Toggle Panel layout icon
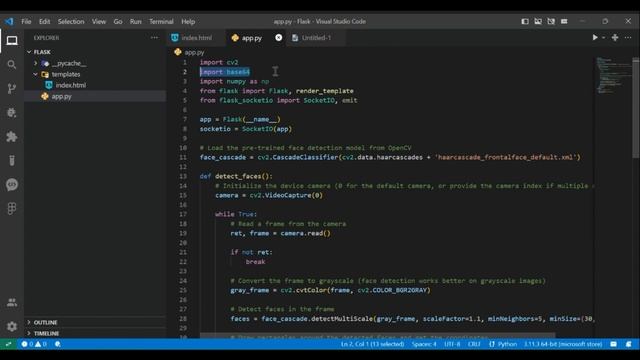 click(x=538, y=21)
